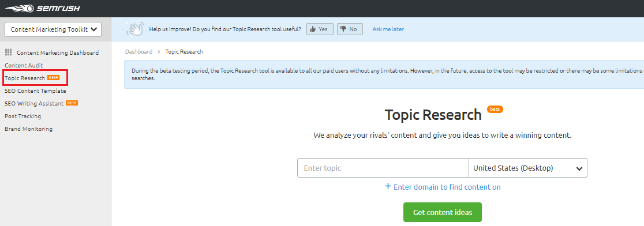Click the Topic Research breadcrumb text
Screen dimensions: 644x226
184,52
